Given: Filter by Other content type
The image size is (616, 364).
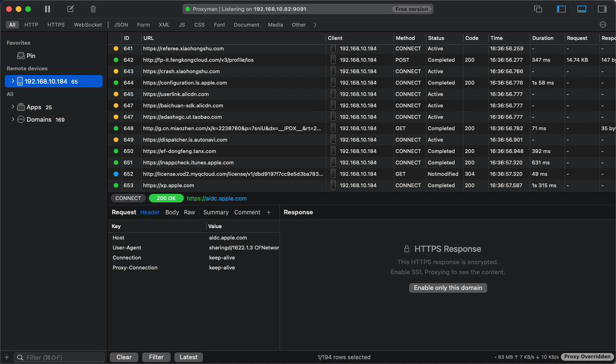Looking at the screenshot, I should (299, 25).
